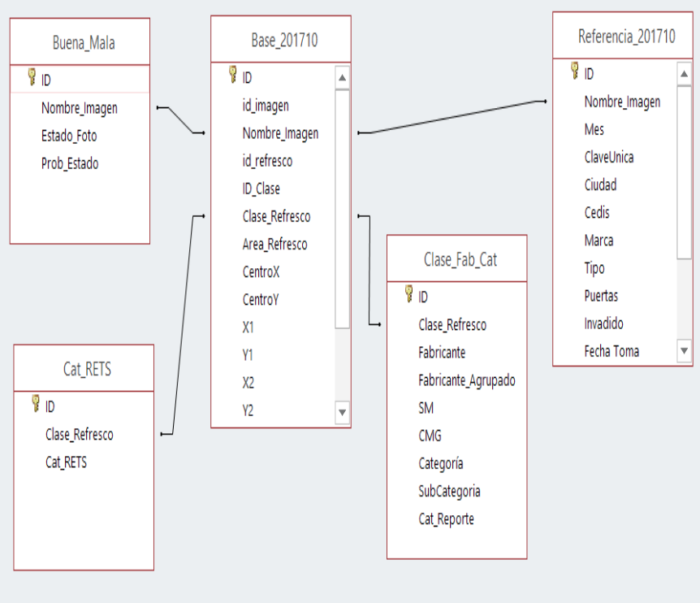Select Cat_RETS field in Cat_RETS table
Screen dimensions: 700x603
66,462
